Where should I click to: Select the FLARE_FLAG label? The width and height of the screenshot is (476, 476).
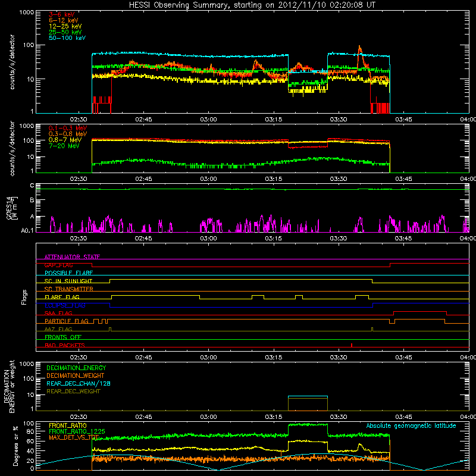tap(62, 297)
